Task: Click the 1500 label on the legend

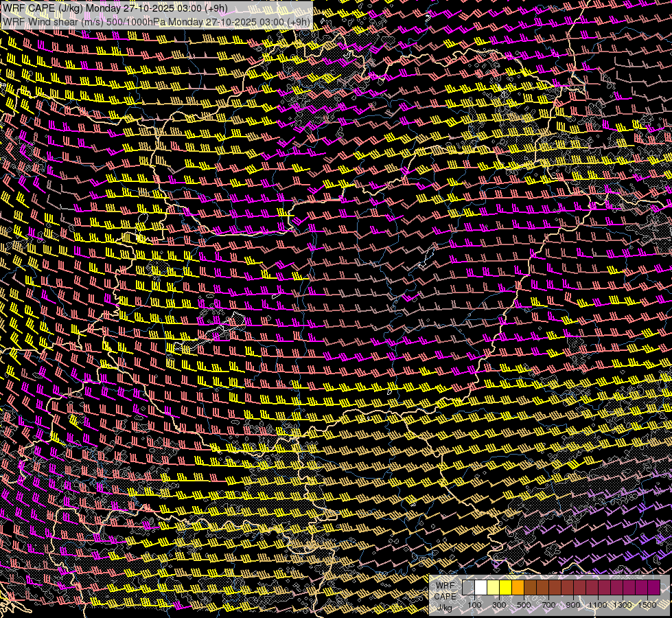Action: tap(647, 605)
